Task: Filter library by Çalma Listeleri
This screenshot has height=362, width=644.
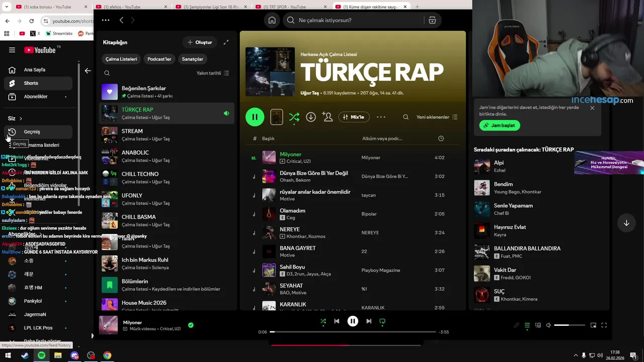Action: tap(121, 59)
